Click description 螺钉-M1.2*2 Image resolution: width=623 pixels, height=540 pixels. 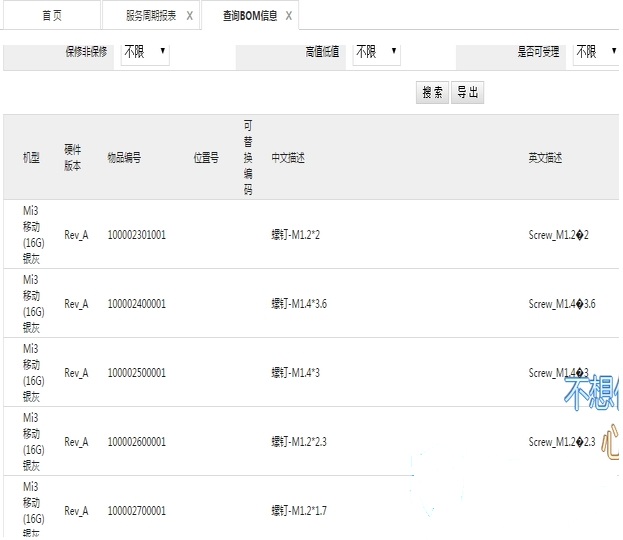pos(295,235)
